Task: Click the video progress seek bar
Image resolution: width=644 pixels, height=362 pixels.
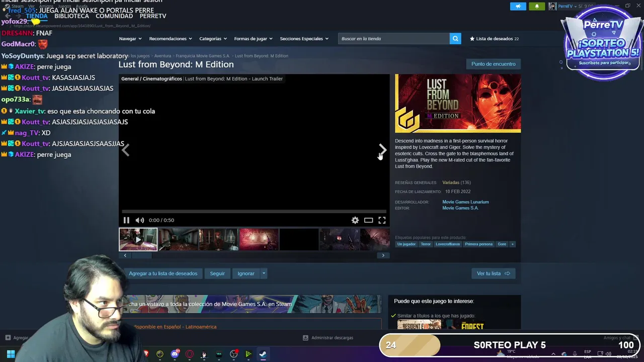Action: [x=254, y=212]
